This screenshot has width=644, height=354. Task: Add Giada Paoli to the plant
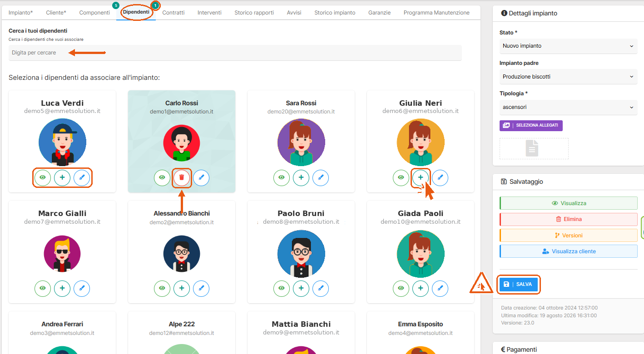point(421,288)
